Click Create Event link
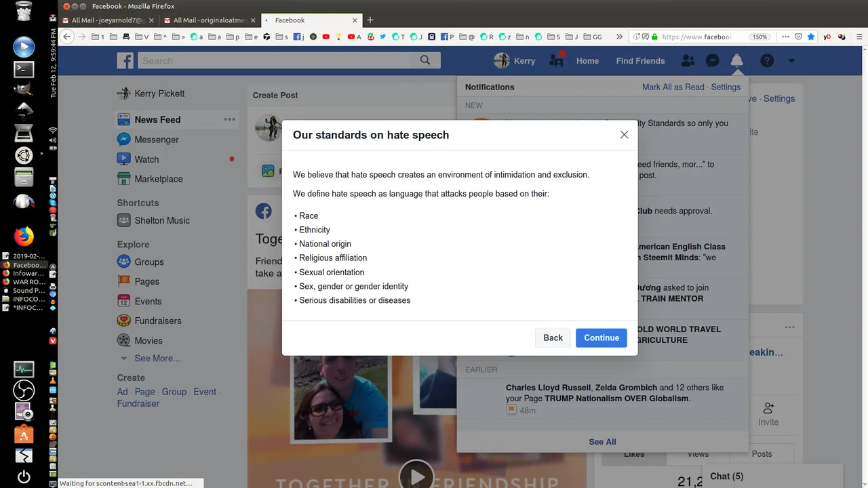Image resolution: width=868 pixels, height=488 pixels. pyautogui.click(x=205, y=392)
